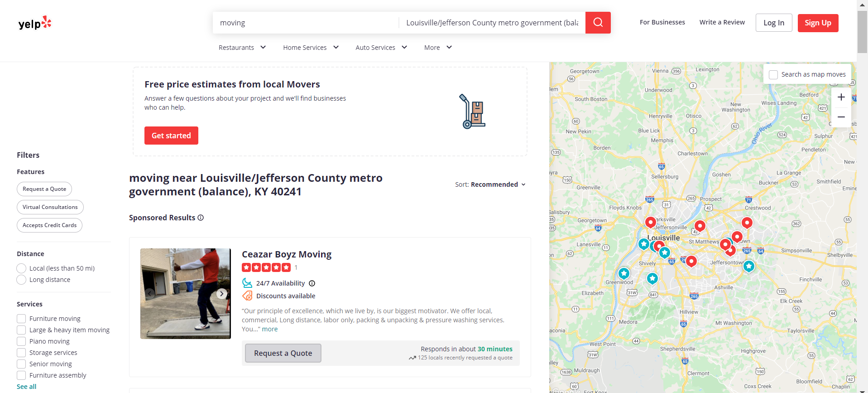868x393 pixels.
Task: Enable Search as map moves checkbox
Action: [x=773, y=74]
